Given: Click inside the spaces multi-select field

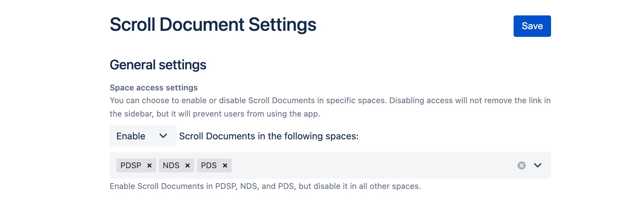Looking at the screenshot, I should coord(334,165).
